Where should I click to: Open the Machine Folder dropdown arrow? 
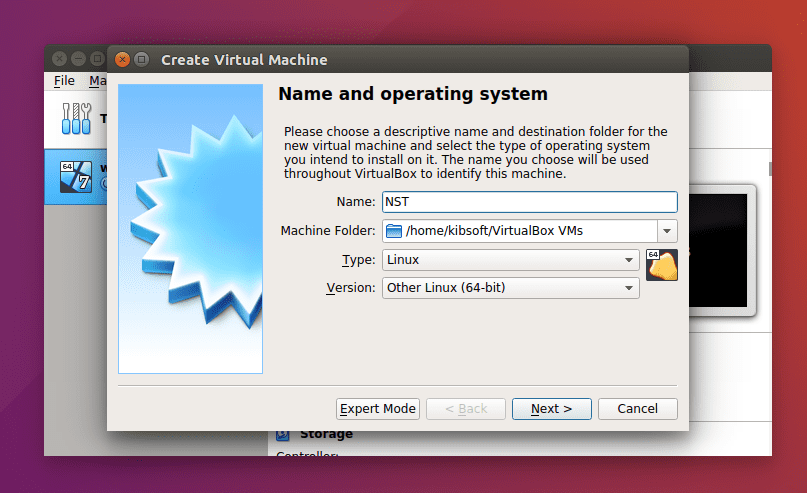667,231
